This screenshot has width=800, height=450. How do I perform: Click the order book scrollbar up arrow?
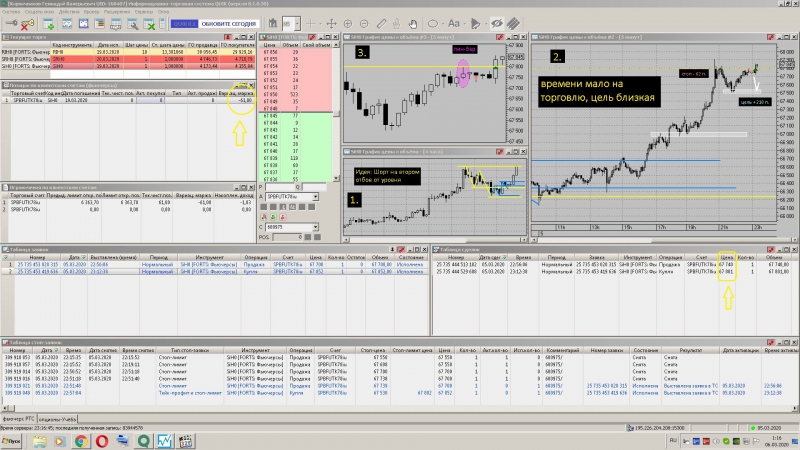point(336,45)
